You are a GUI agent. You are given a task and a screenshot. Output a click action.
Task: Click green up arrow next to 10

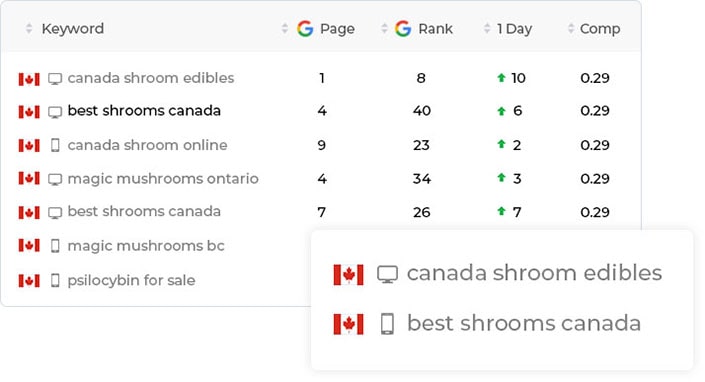coord(501,78)
